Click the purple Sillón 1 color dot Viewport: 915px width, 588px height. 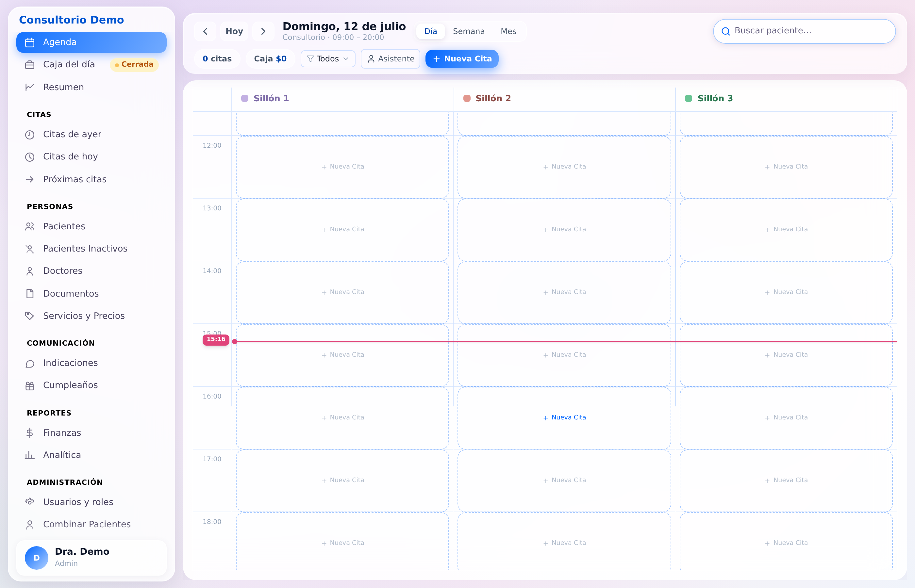[245, 99]
